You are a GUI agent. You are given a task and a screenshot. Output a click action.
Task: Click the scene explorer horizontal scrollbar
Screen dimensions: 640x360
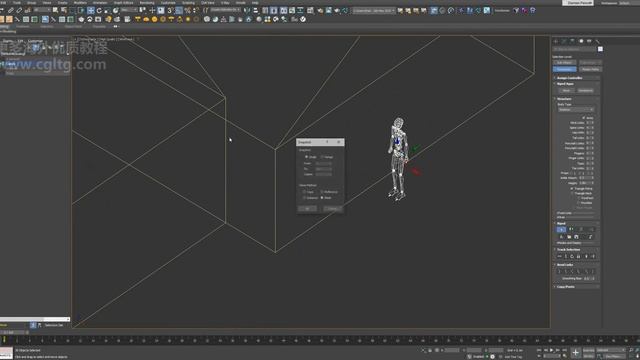tap(35, 319)
